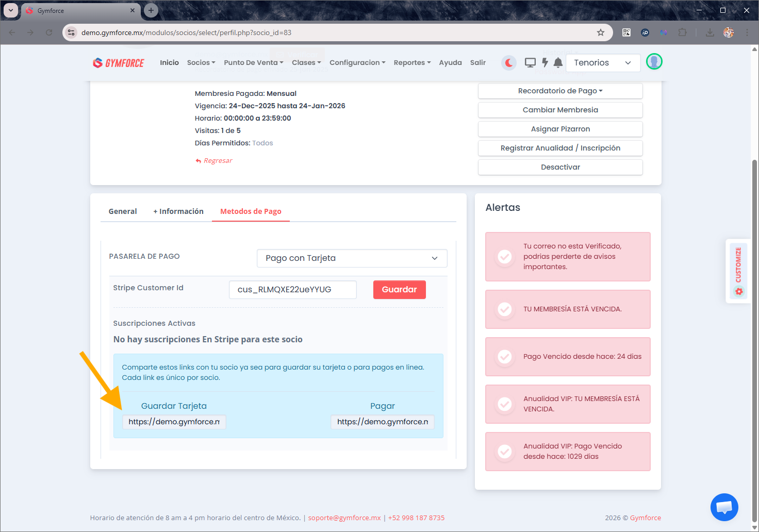Viewport: 759px width, 532px height.
Task: Click checkmark on Pago Vencido 24 dias alert
Action: point(505,357)
